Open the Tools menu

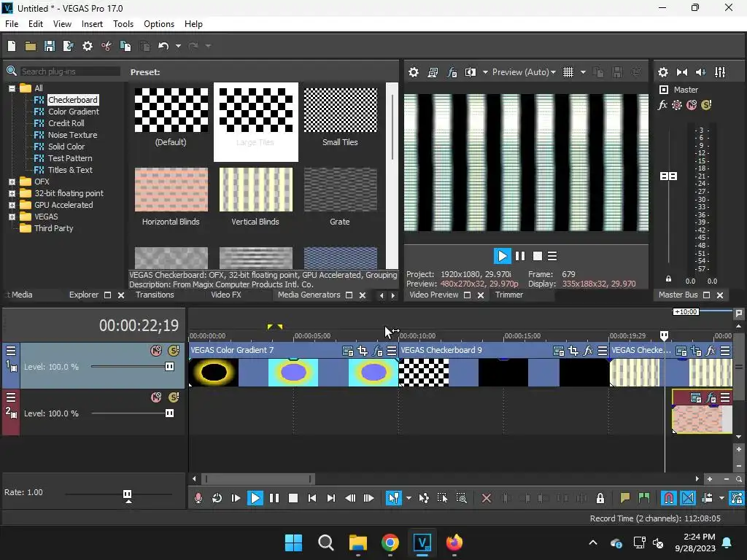[123, 23]
